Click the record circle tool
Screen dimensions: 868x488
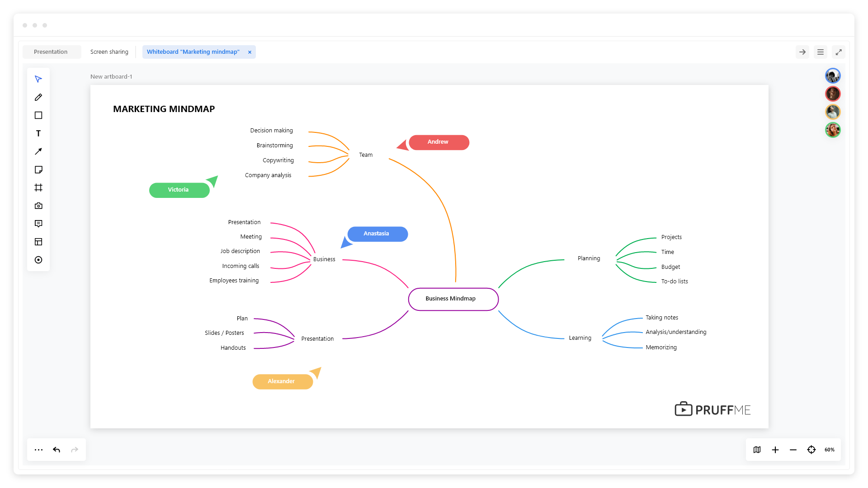pos(38,260)
